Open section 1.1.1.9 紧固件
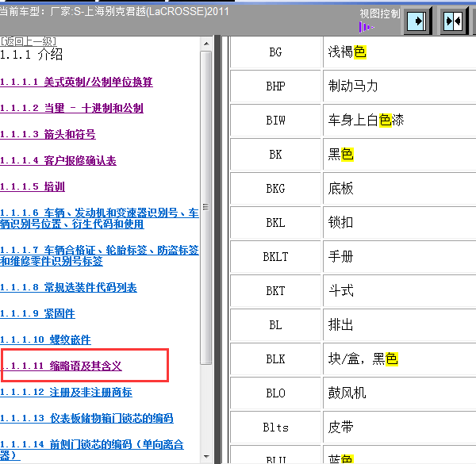Image resolution: width=476 pixels, height=464 pixels. pyautogui.click(x=37, y=313)
